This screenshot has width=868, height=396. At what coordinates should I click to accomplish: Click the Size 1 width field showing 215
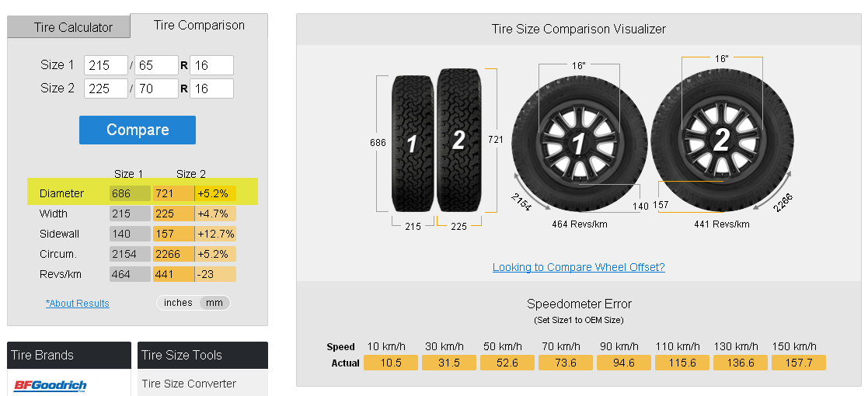click(106, 65)
